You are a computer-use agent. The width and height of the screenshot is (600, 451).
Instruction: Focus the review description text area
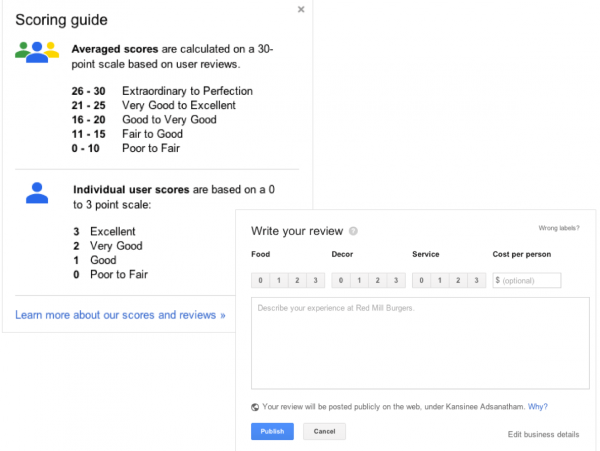pyautogui.click(x=420, y=343)
